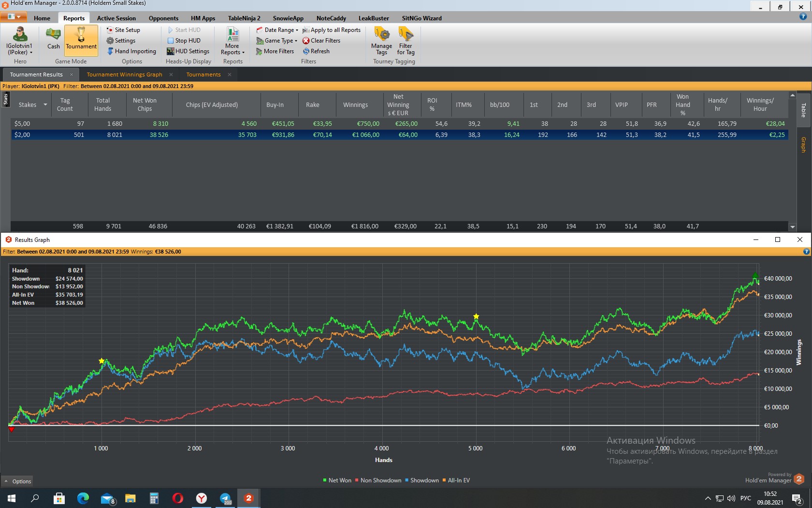Click the Clear Filters icon
Image resolution: width=812 pixels, height=508 pixels.
point(306,41)
